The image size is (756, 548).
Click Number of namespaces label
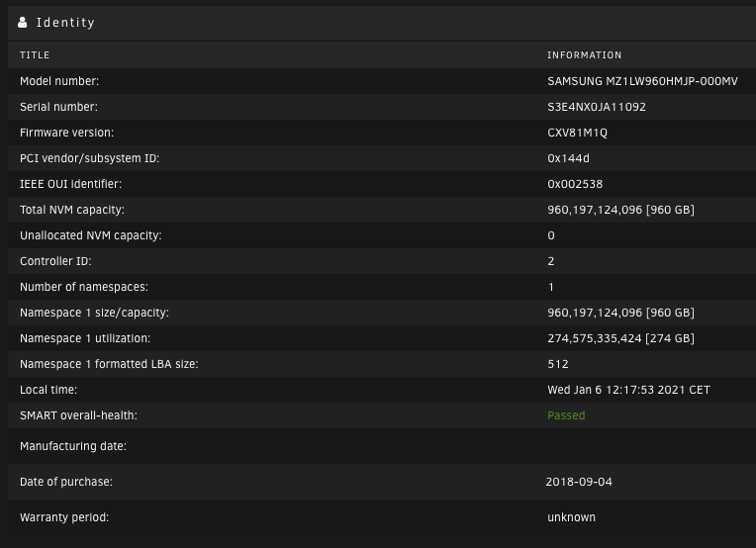[84, 287]
